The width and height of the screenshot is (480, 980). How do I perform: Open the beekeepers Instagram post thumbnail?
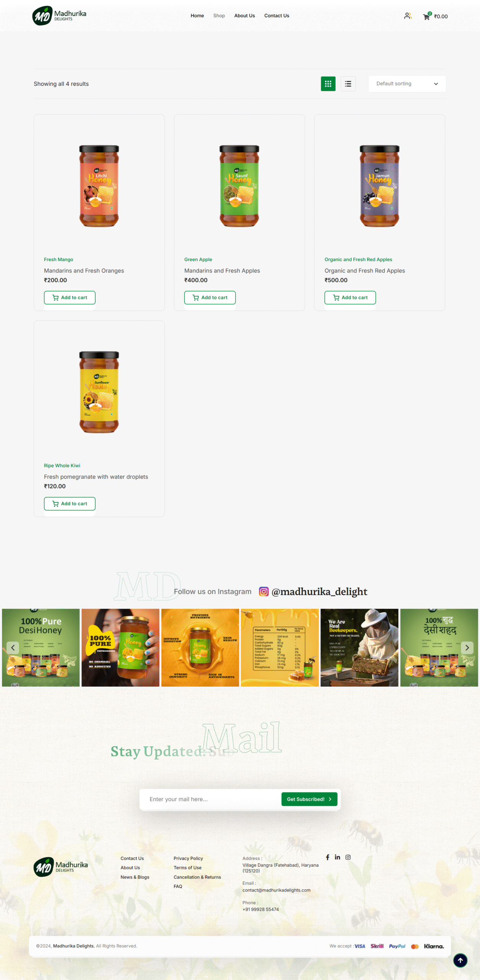coord(359,647)
